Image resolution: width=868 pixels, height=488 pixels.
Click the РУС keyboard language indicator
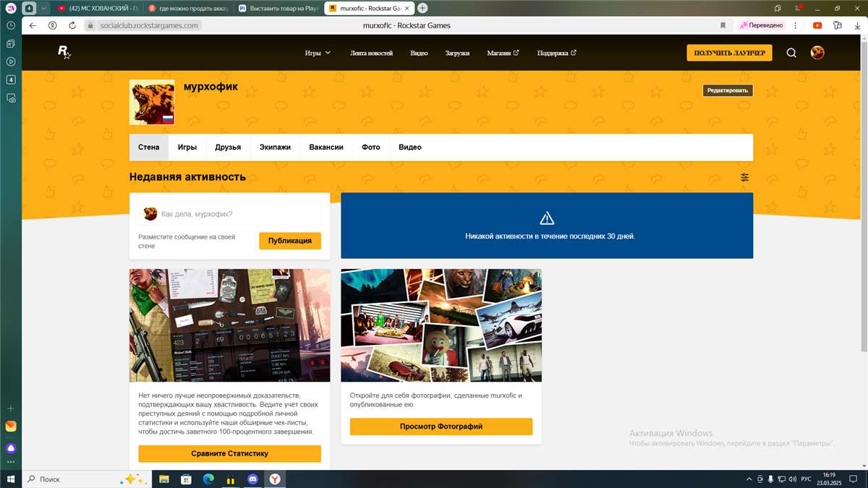805,479
